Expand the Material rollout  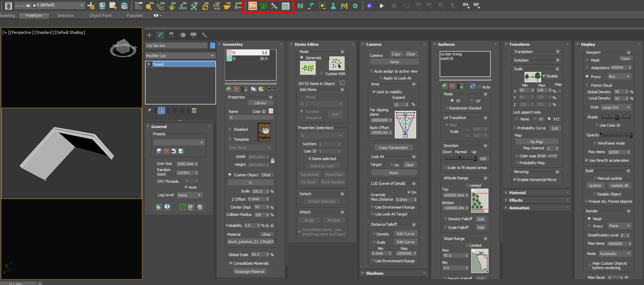tap(517, 193)
